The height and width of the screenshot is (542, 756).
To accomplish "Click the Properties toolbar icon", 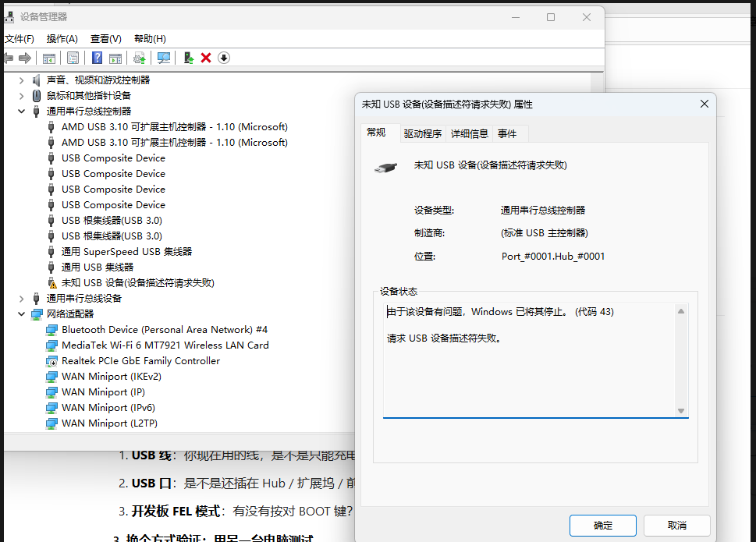I will [x=73, y=58].
